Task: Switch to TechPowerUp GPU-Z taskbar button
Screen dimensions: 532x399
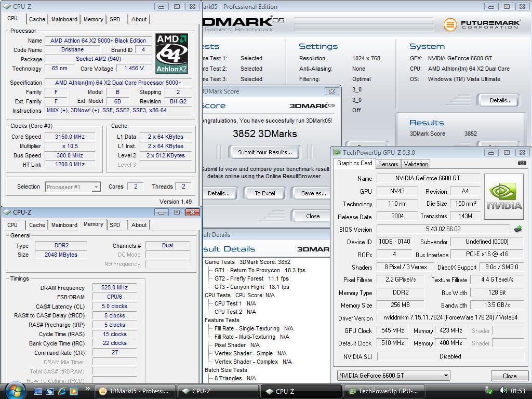Action: coord(385,391)
